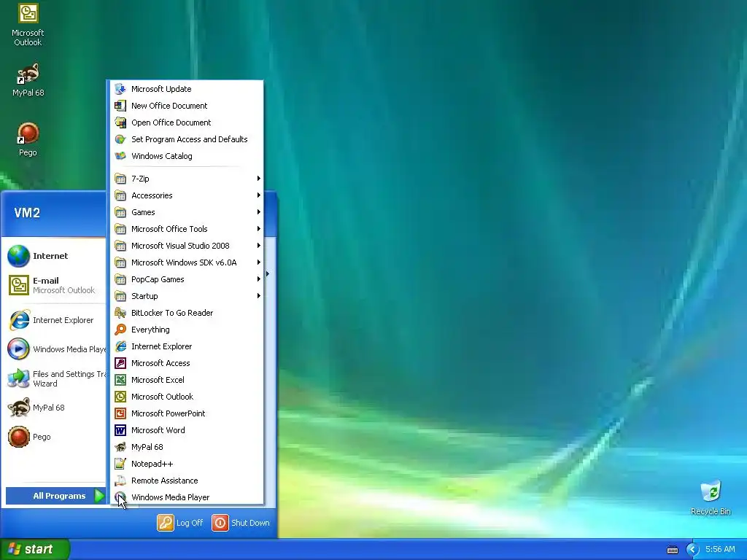Image resolution: width=747 pixels, height=560 pixels.
Task: Click Windows Media Player icon in recent list
Action: 18,349
